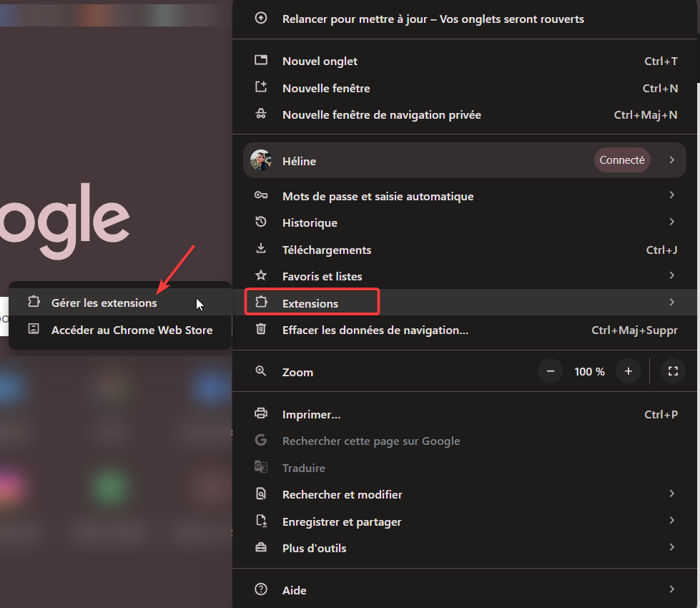Expand Mots de passe et saisie automatique chevron
Screen dimensions: 700x608
[x=672, y=195]
